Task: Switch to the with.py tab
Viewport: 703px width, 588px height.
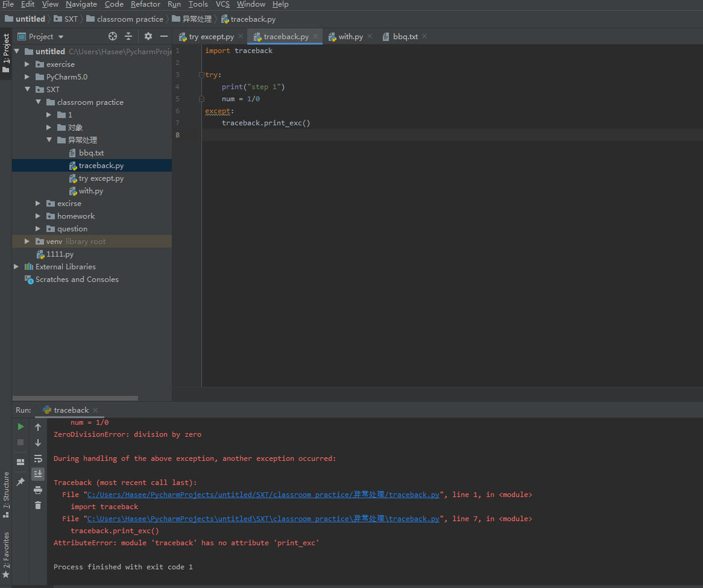Action: click(350, 37)
